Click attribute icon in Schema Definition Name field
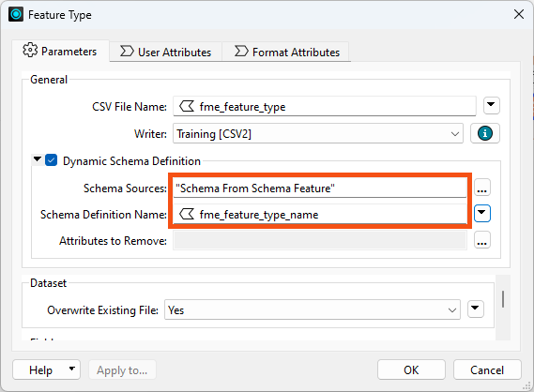 click(x=187, y=215)
